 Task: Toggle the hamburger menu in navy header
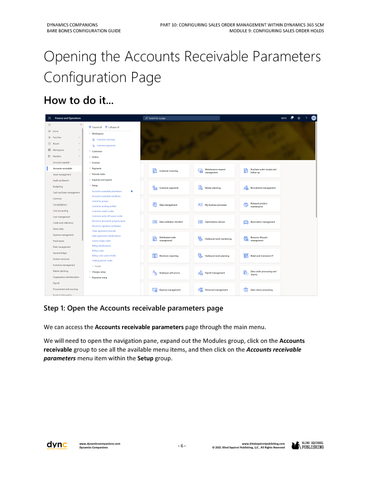[49, 118]
